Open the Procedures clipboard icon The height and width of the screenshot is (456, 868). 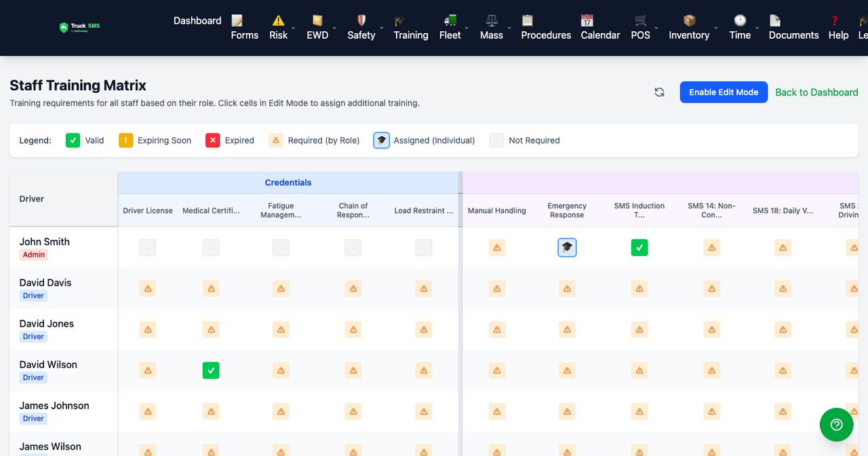(528, 20)
